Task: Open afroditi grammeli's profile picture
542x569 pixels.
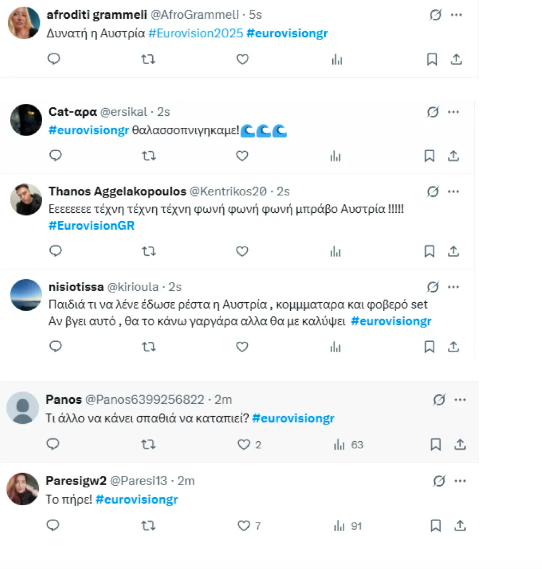Action: [x=24, y=22]
